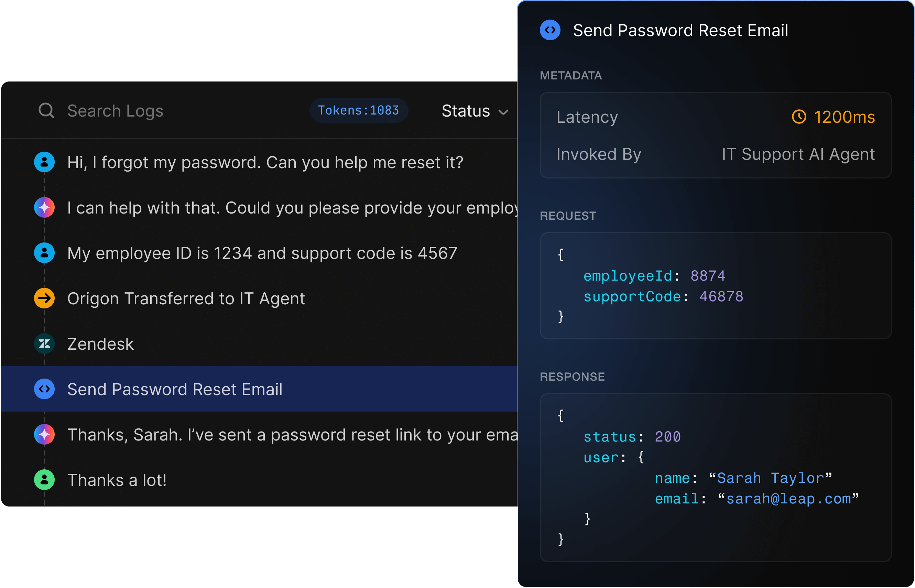The width and height of the screenshot is (915, 588).
Task: Expand the Status filter chevron
Action: 503,112
